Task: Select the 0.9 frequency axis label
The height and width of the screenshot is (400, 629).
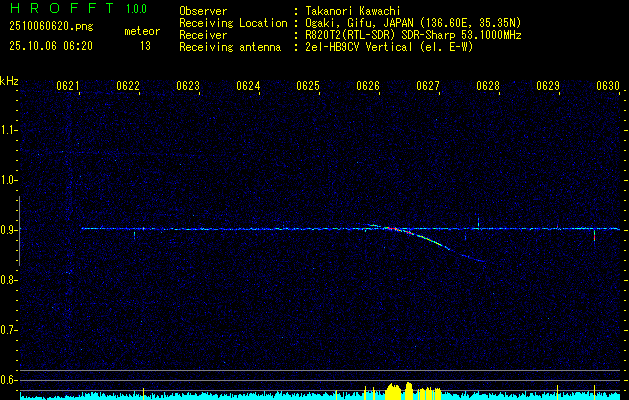Action: [9, 230]
